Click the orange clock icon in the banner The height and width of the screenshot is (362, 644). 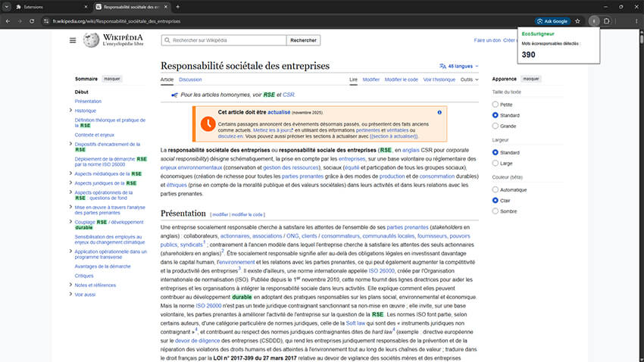tap(208, 123)
